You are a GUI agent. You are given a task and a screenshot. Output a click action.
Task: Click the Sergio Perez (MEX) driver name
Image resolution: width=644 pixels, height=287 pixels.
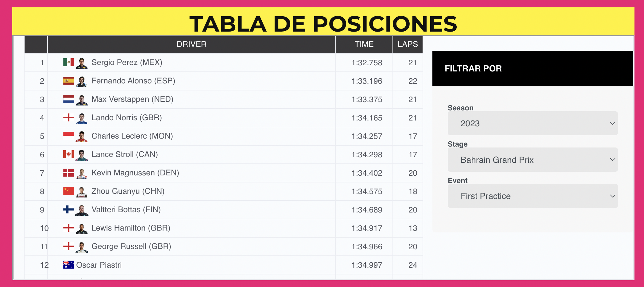point(127,63)
